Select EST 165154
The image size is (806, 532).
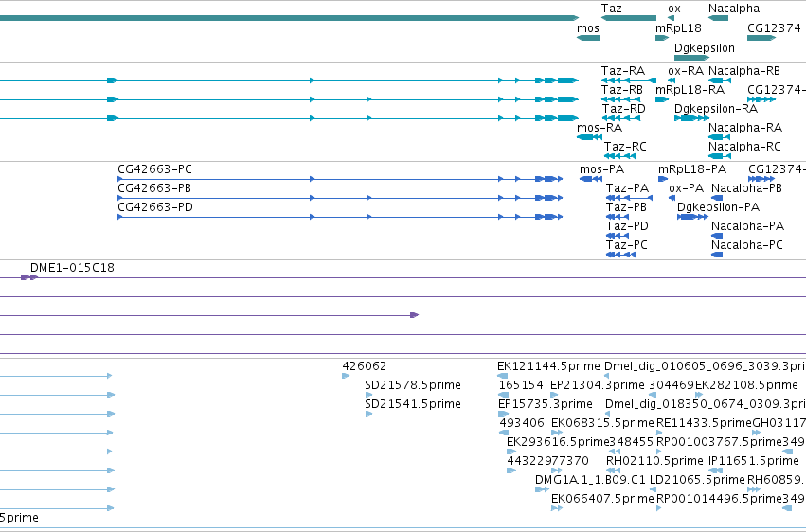tap(521, 385)
